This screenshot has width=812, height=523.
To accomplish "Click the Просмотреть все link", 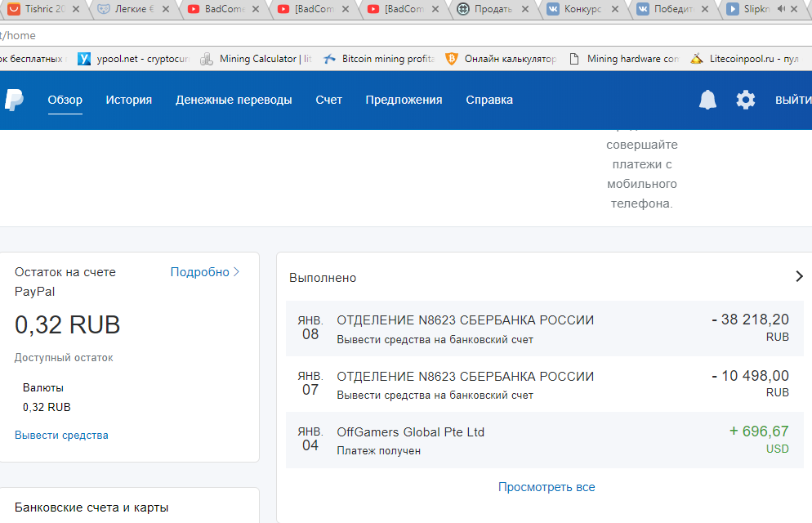I will 547,487.
